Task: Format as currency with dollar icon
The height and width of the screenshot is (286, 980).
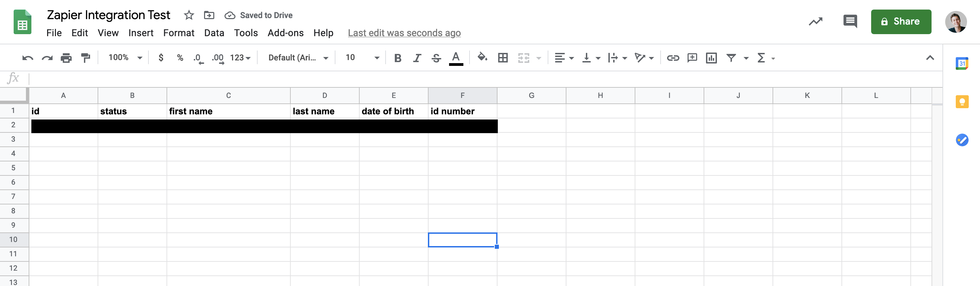Action: (161, 58)
